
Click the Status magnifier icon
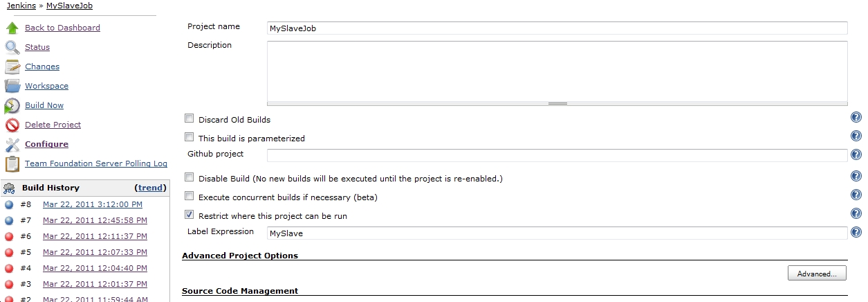pyautogui.click(x=12, y=48)
